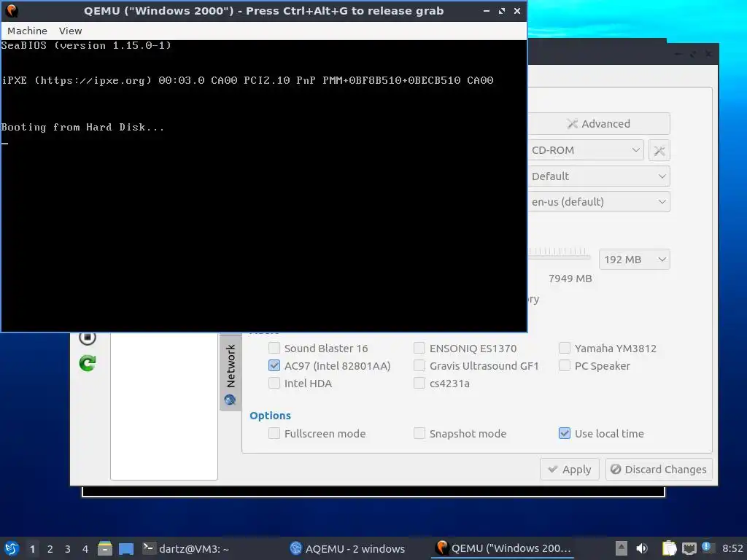747x560 pixels.
Task: Expand the 192 MB memory size dropdown
Action: [x=634, y=260]
